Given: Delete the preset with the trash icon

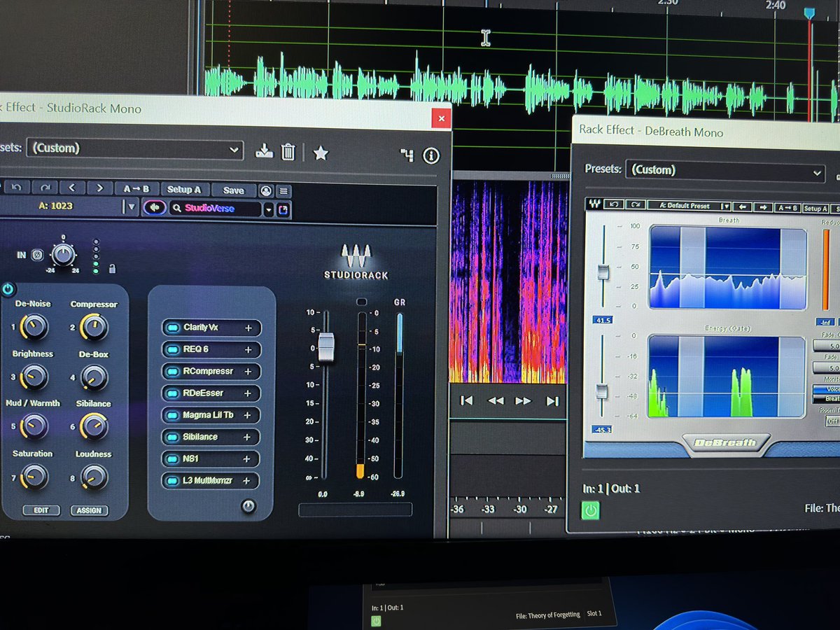Looking at the screenshot, I should point(287,153).
